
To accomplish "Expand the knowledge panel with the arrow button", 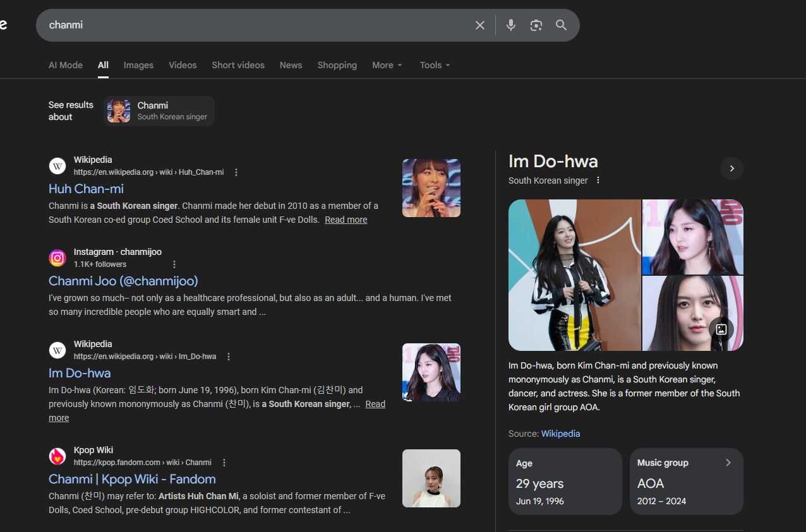I will tap(732, 168).
